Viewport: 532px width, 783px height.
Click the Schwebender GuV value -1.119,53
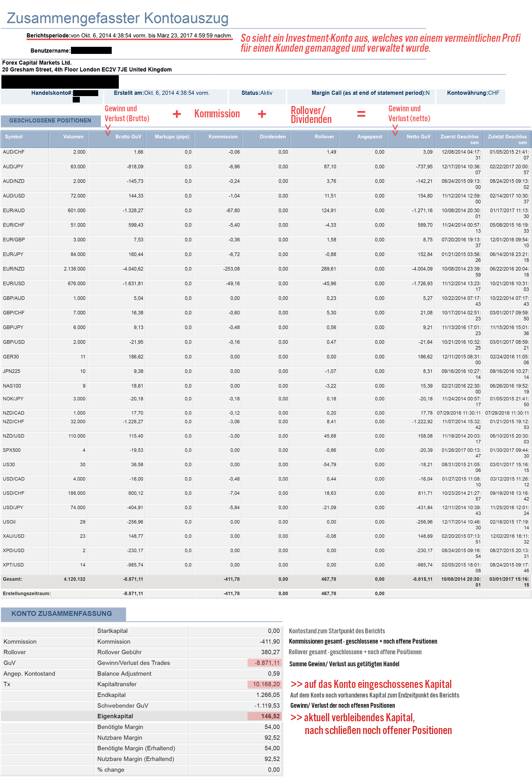tap(267, 705)
